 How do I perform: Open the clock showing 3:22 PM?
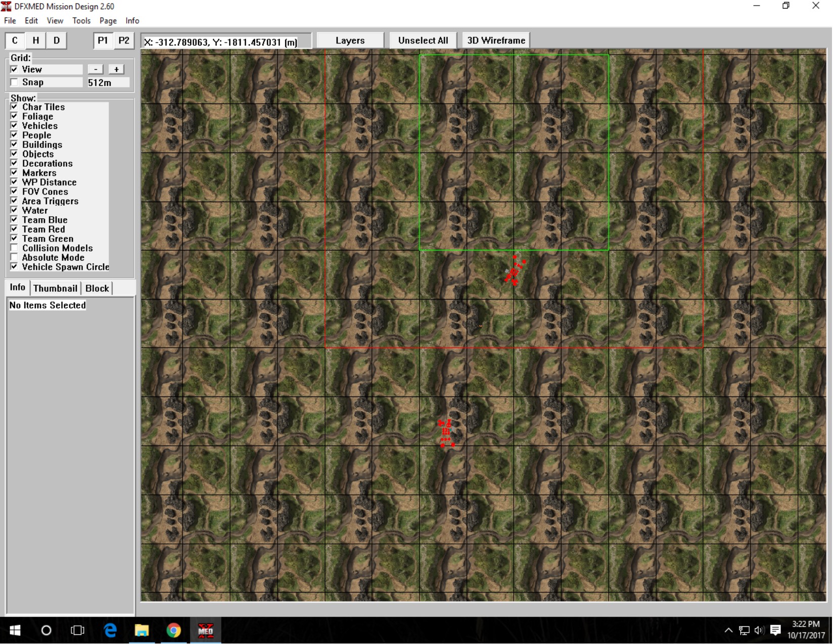pyautogui.click(x=806, y=630)
